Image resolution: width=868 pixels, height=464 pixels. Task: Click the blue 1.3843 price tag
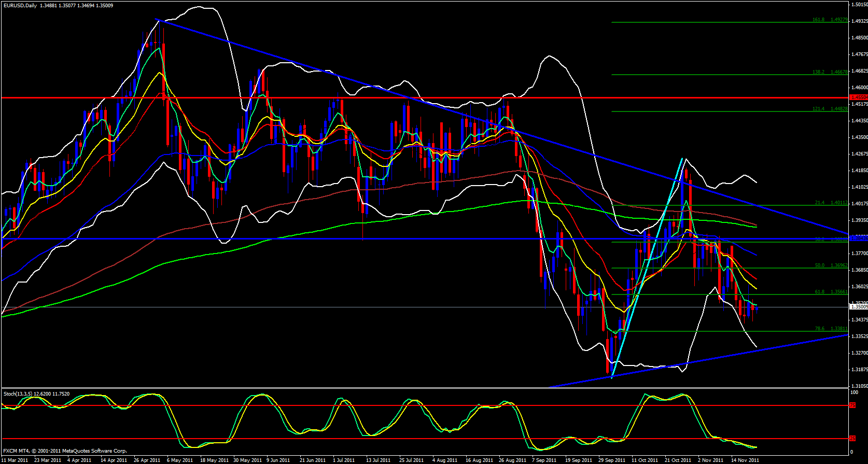[859, 238]
